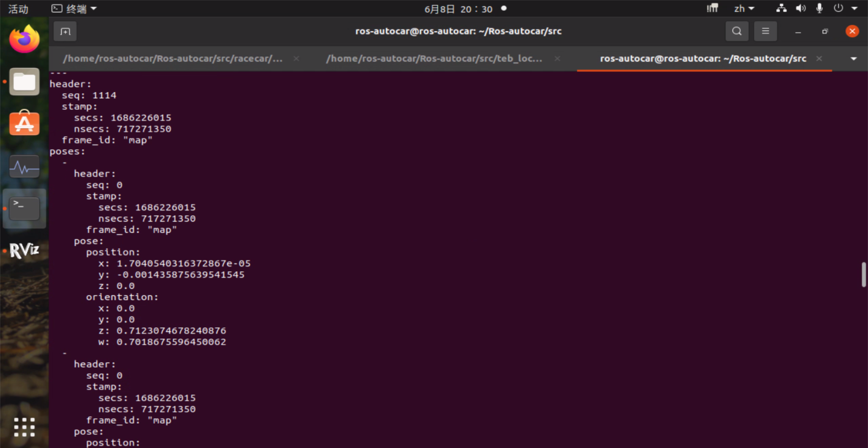Expand the terminal tab list dropdown
Viewport: 868px width, 448px height.
coord(853,59)
